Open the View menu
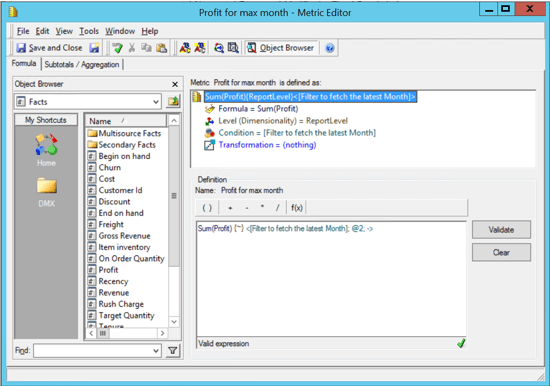Screen dimensions: 550x386 [x=64, y=31]
